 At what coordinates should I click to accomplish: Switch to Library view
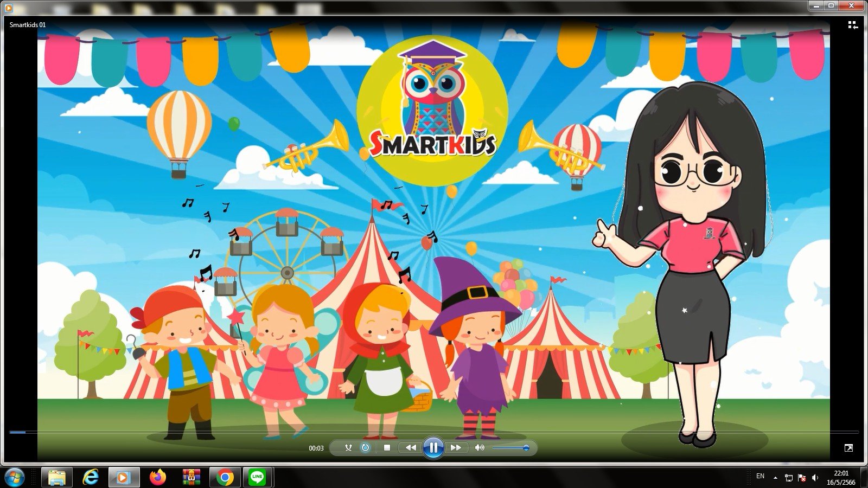[x=852, y=25]
